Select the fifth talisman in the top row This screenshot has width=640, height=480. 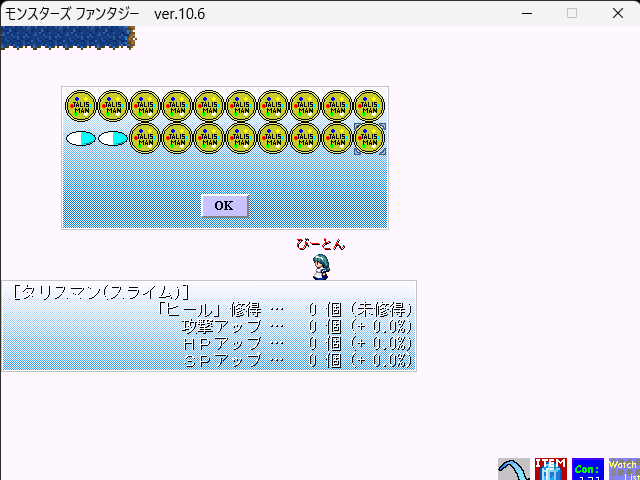pyautogui.click(x=209, y=106)
